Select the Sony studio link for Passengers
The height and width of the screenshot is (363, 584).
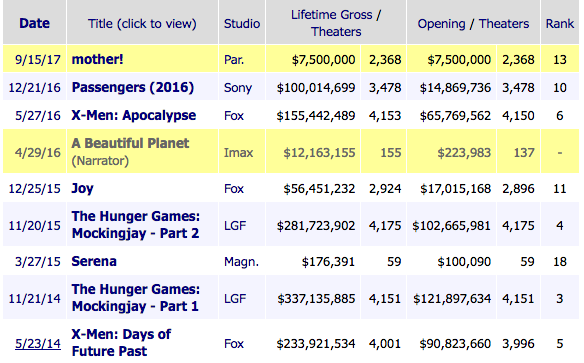[x=238, y=88]
